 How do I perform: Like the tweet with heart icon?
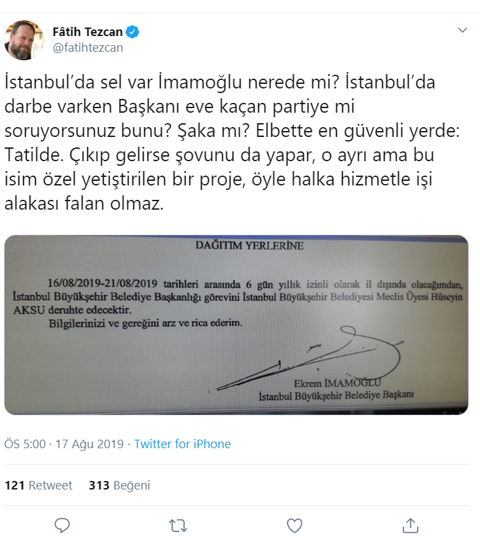point(294,525)
